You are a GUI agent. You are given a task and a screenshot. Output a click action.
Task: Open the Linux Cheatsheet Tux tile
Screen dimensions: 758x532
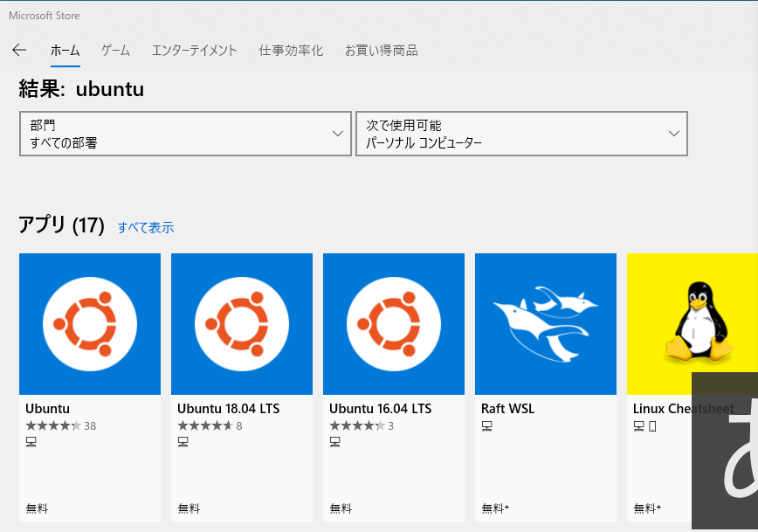click(x=693, y=324)
